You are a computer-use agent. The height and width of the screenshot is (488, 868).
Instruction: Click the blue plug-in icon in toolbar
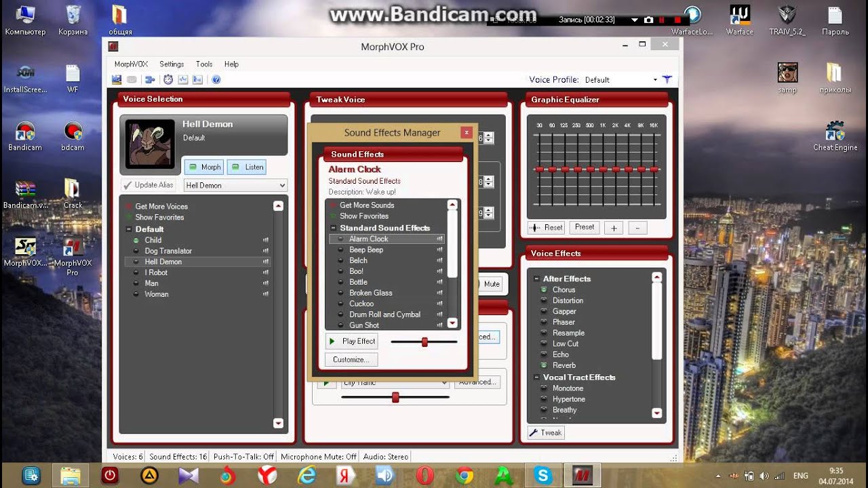point(150,79)
